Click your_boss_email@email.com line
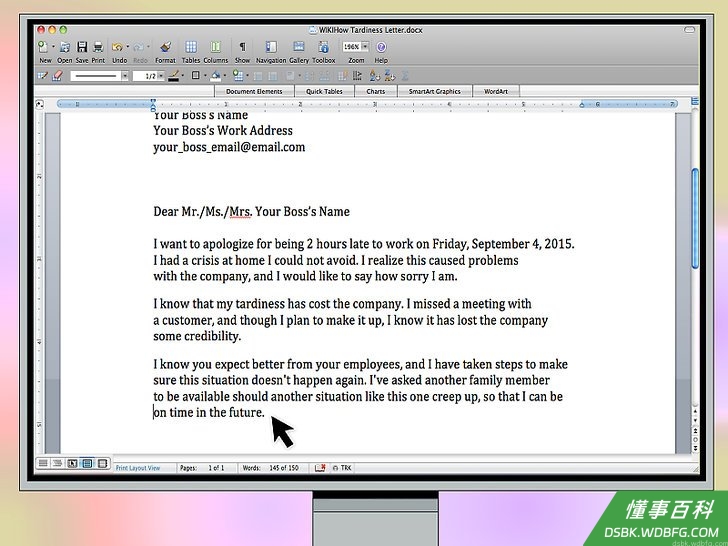 [x=229, y=147]
